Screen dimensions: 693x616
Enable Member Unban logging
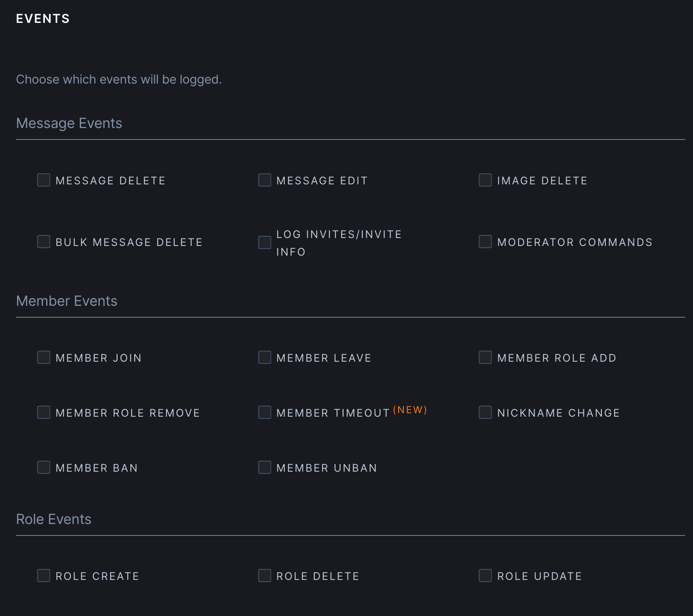pos(265,467)
